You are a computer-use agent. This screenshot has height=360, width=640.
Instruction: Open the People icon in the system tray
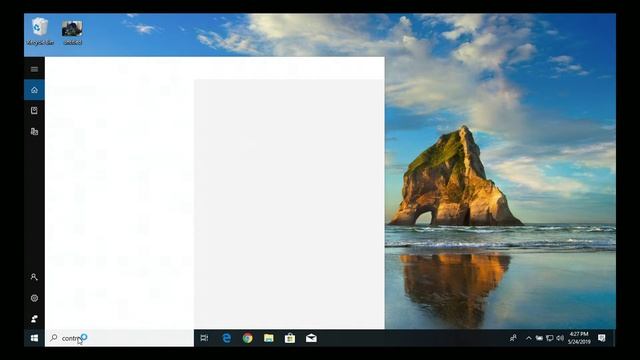point(513,338)
